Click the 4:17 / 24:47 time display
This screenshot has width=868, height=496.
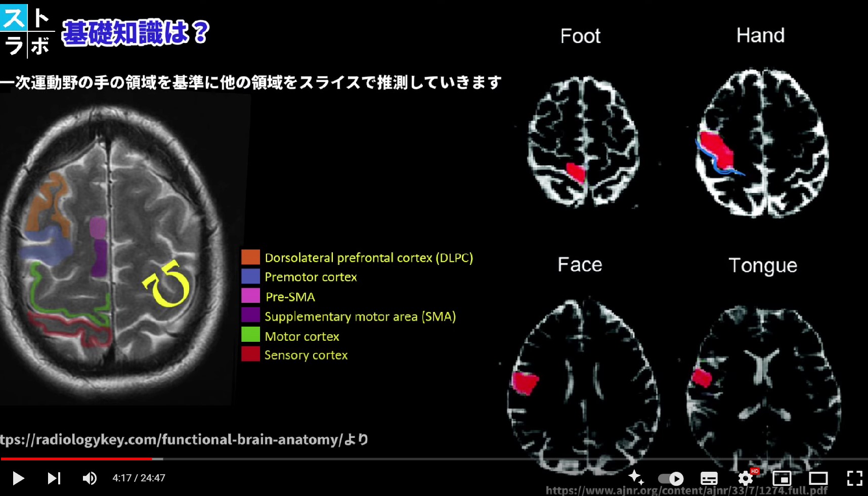pos(139,478)
